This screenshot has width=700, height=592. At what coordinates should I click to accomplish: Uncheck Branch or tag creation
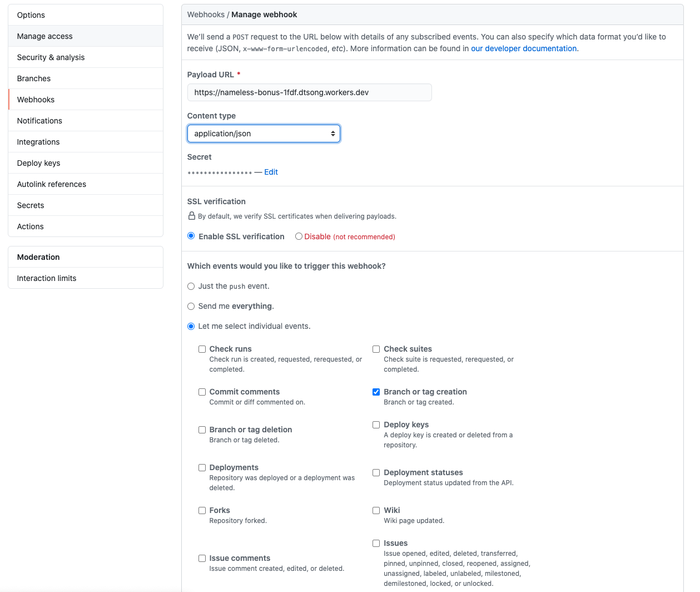click(376, 392)
